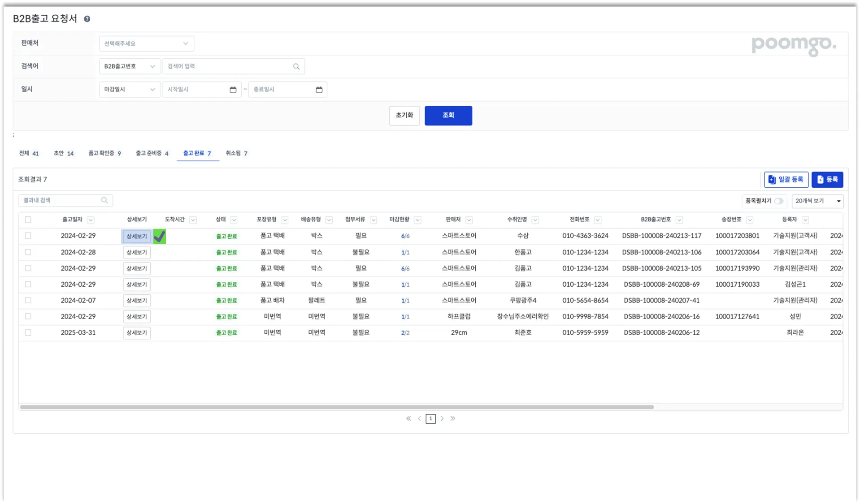This screenshot has width=860, height=504.
Task: Open the 첨부서류 column filter icon
Action: click(373, 220)
